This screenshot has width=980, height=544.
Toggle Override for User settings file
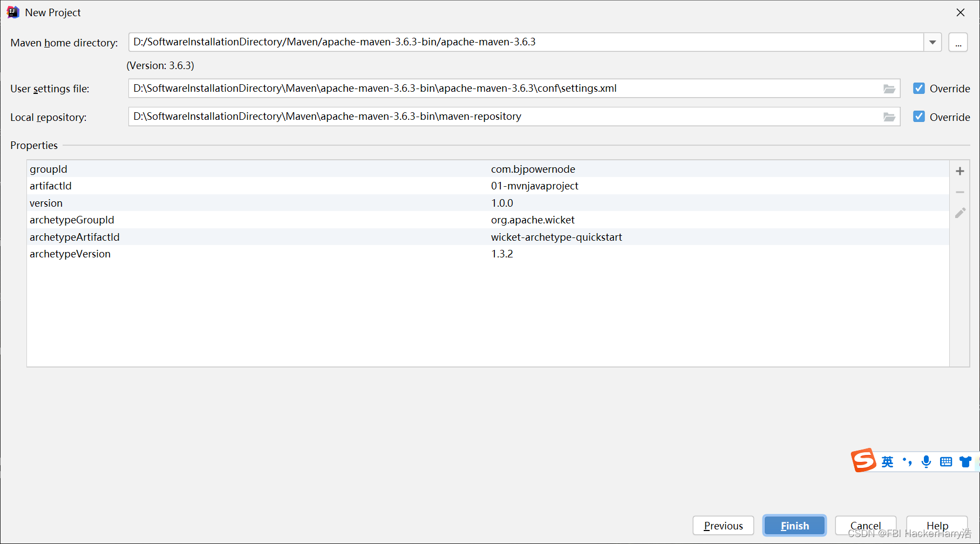click(x=918, y=89)
